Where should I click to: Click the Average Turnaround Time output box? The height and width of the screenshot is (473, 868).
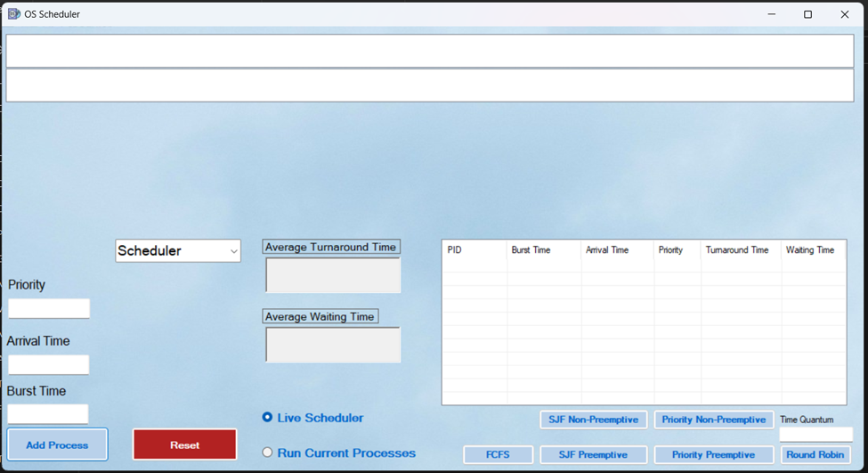(333, 275)
